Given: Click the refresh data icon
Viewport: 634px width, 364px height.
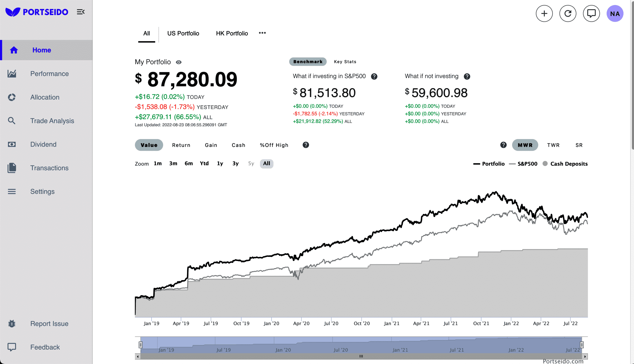Looking at the screenshot, I should click(568, 13).
